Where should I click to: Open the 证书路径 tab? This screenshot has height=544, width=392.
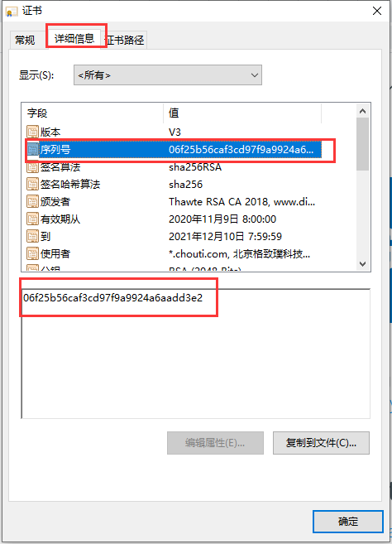coord(125,40)
